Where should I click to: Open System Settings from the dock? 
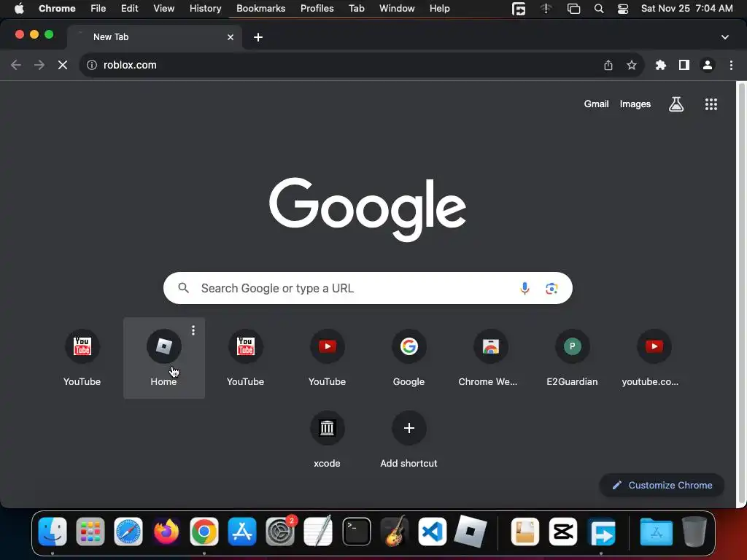[x=280, y=531]
